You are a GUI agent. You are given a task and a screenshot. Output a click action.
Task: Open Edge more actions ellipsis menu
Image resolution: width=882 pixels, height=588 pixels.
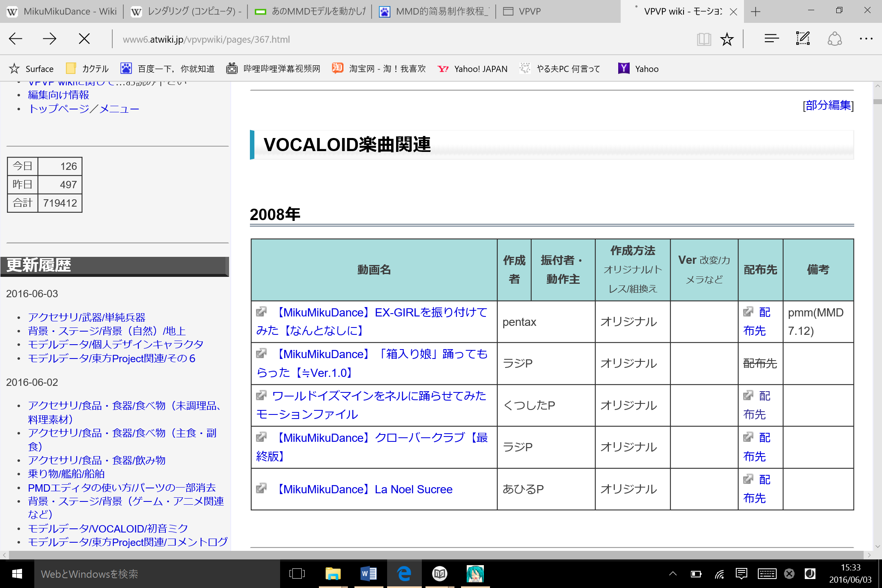866,39
